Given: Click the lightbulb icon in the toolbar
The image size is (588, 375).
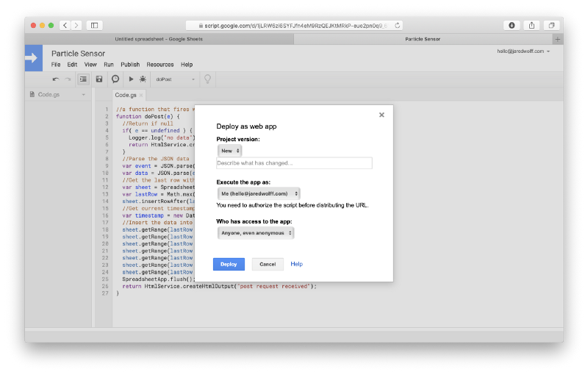Looking at the screenshot, I should coord(207,79).
